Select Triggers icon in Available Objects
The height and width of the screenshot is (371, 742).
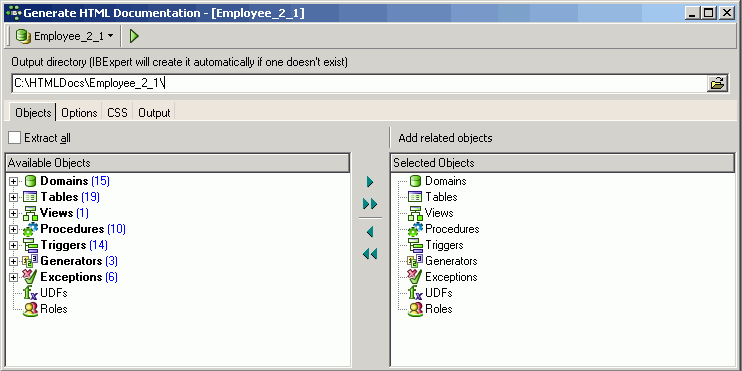point(30,245)
